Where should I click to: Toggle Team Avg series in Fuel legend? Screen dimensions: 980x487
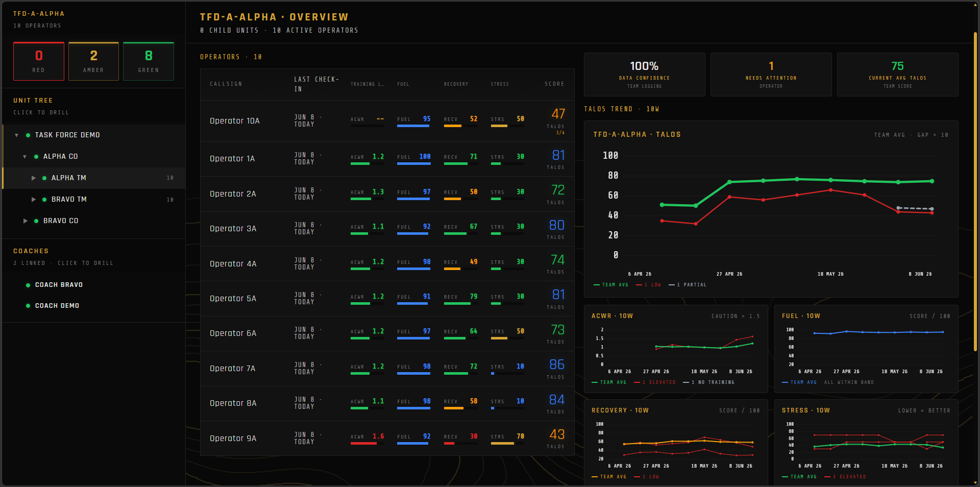click(x=799, y=382)
